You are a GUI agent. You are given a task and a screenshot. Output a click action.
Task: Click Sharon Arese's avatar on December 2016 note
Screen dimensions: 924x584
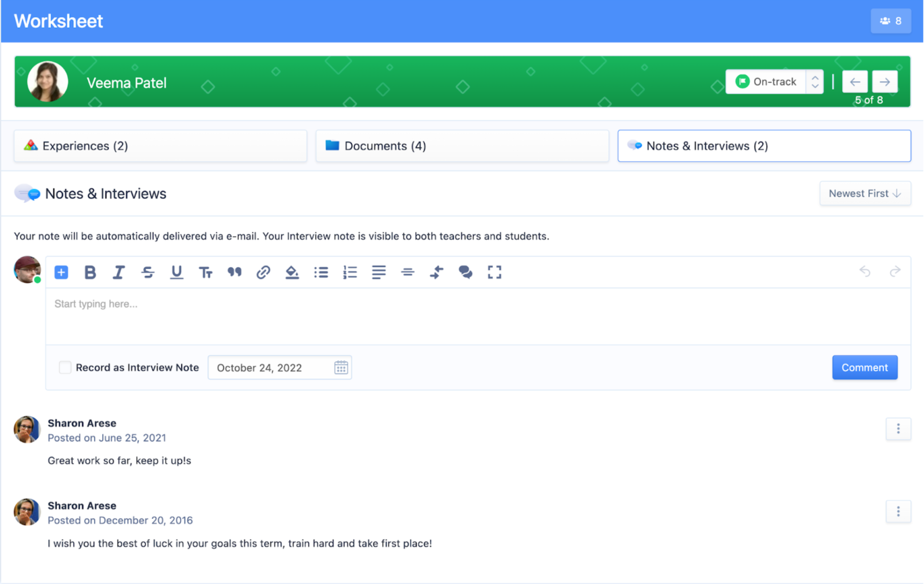pyautogui.click(x=27, y=512)
